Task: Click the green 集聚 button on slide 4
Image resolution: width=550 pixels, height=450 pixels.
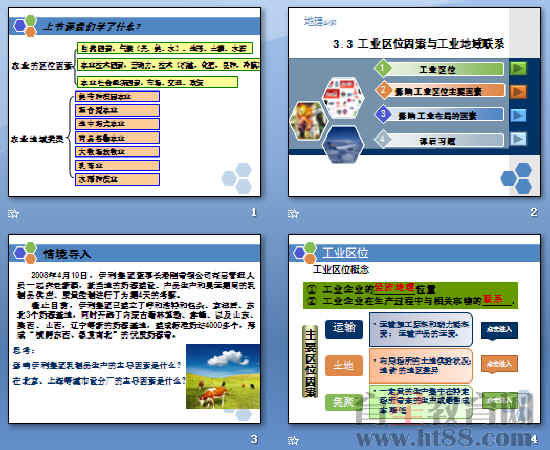Action: pyautogui.click(x=343, y=402)
